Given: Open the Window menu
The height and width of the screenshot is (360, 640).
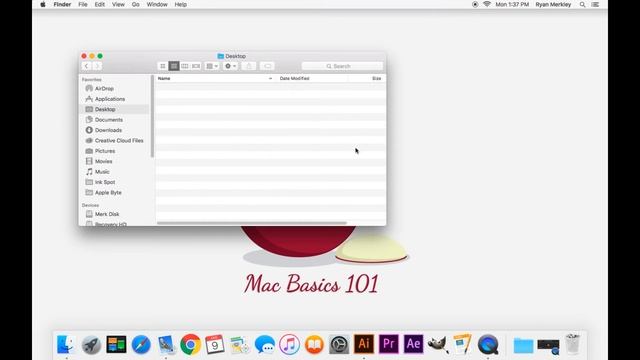Looking at the screenshot, I should click(157, 4).
